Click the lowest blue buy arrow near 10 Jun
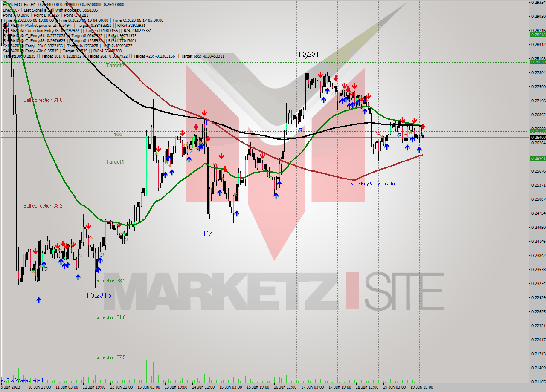Image resolution: width=546 pixels, height=392 pixels. click(39, 300)
